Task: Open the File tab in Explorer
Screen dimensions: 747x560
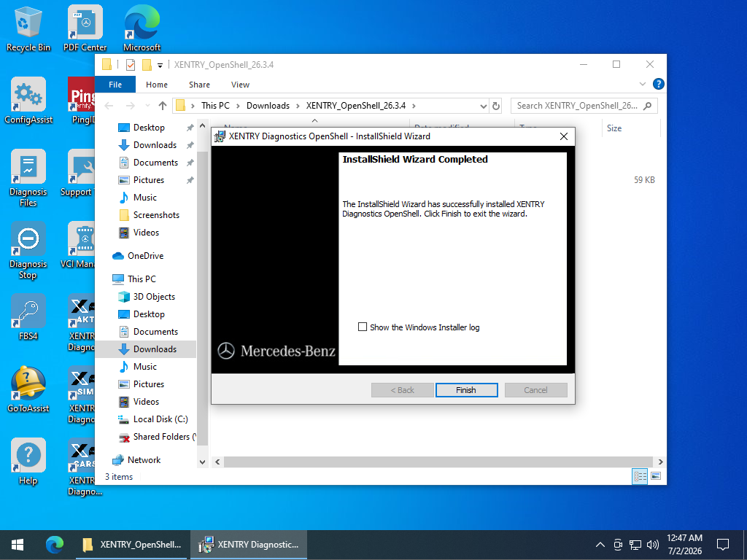Action: click(x=115, y=85)
